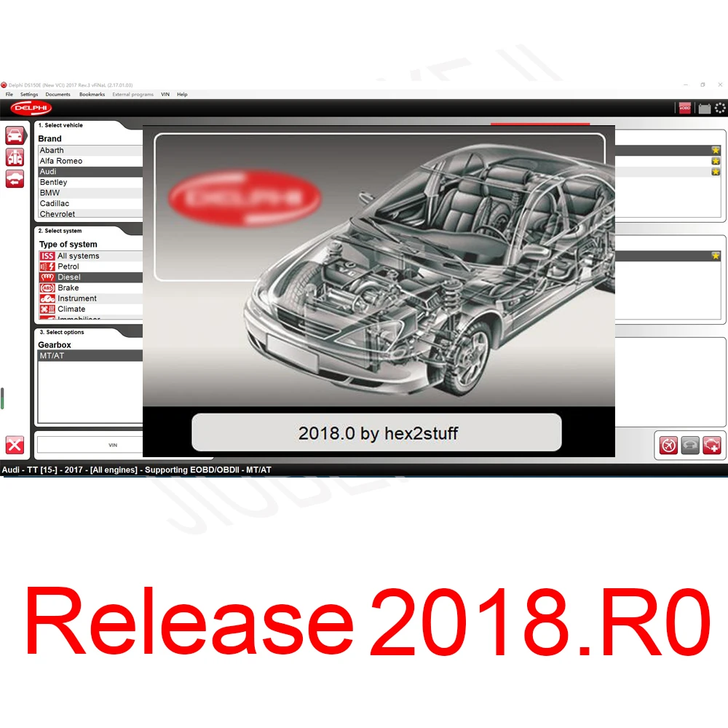Open the Bookmarks menu
The height and width of the screenshot is (728, 728).
[92, 94]
